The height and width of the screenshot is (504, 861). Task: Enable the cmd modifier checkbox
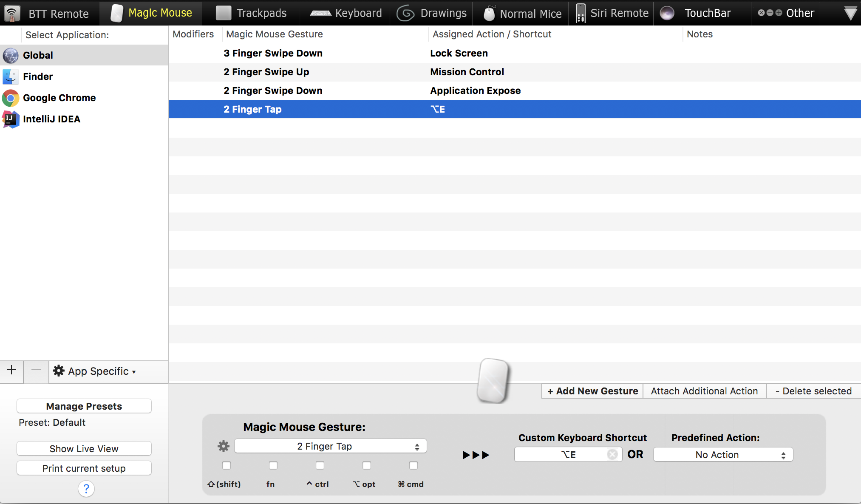pos(414,466)
